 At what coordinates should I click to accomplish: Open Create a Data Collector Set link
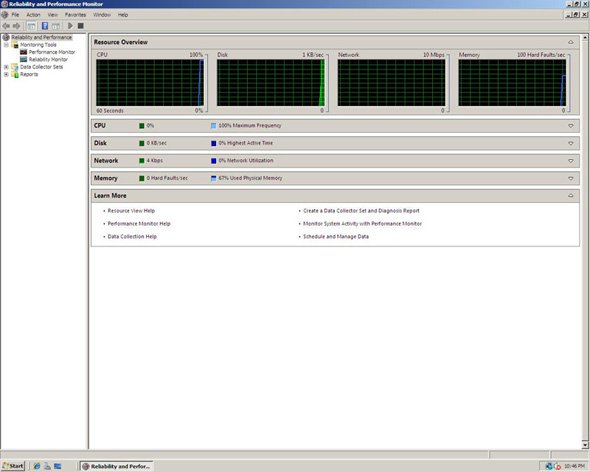[x=361, y=211]
